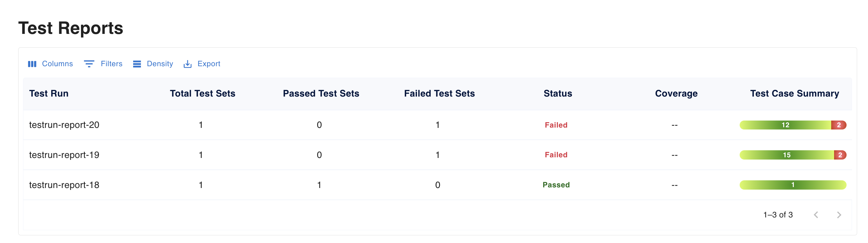Sort by the Test Run column header

[49, 94]
